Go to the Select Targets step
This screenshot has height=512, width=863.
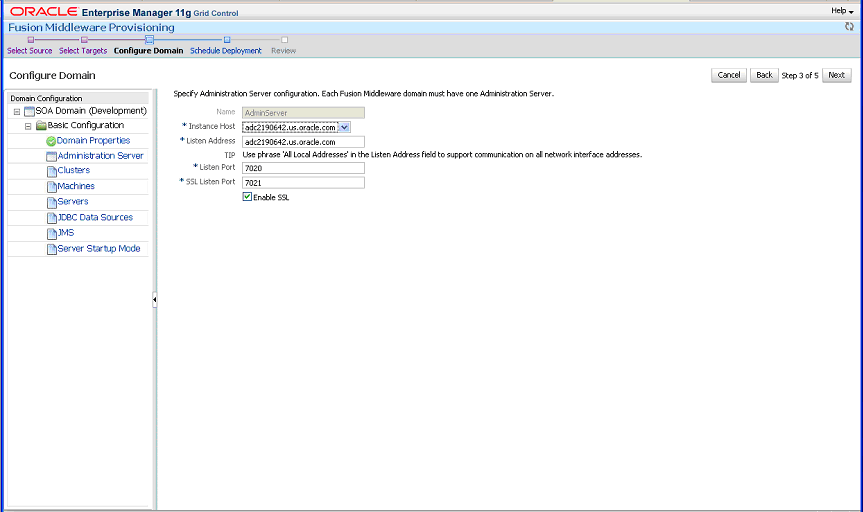click(83, 51)
